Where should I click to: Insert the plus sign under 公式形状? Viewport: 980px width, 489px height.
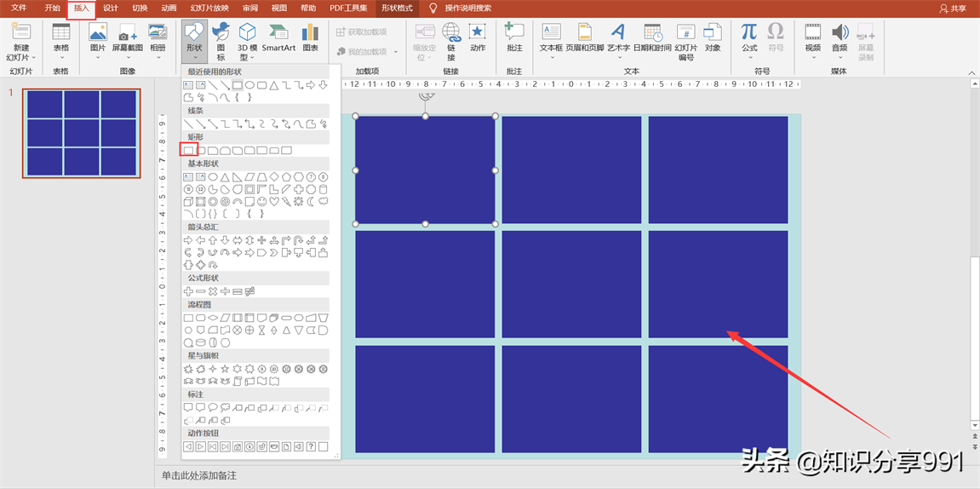coord(188,291)
